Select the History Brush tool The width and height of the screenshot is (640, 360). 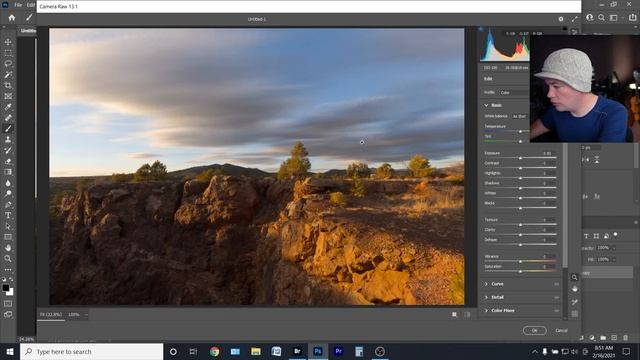8,150
